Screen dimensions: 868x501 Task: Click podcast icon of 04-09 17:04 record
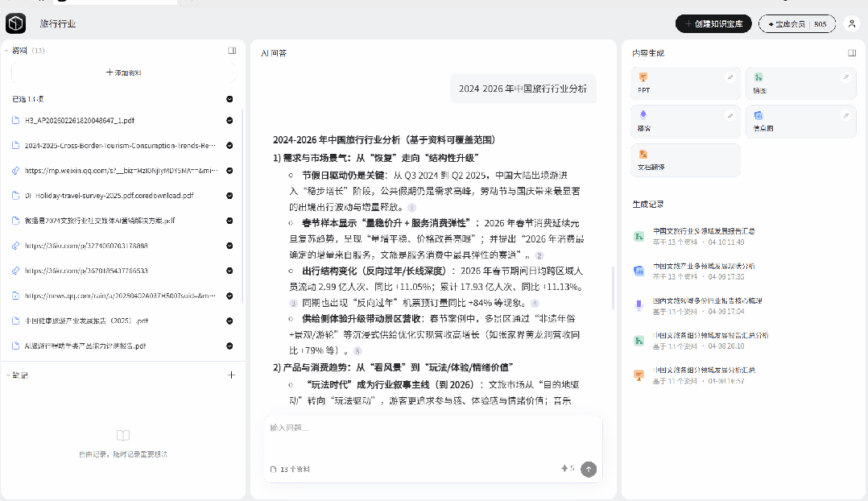coord(639,305)
